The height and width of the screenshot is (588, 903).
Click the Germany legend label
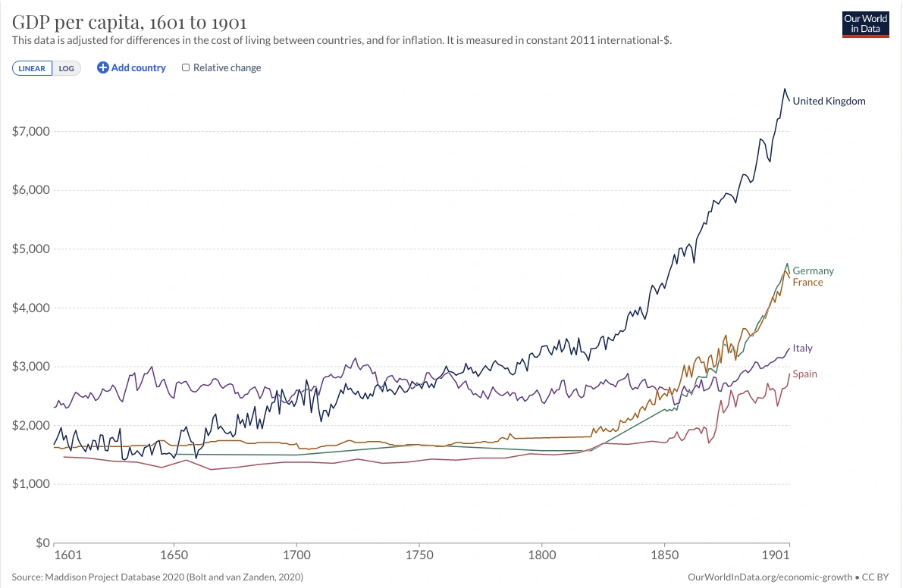coord(814,271)
